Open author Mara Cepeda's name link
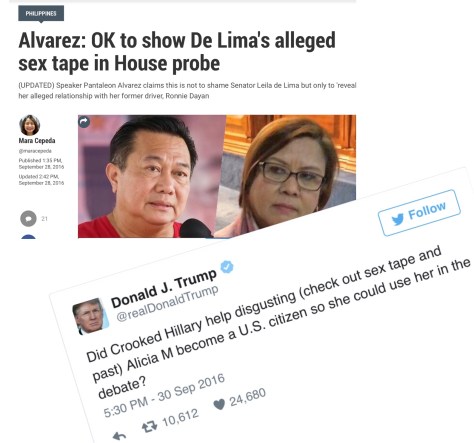The image size is (474, 443). coord(37,141)
